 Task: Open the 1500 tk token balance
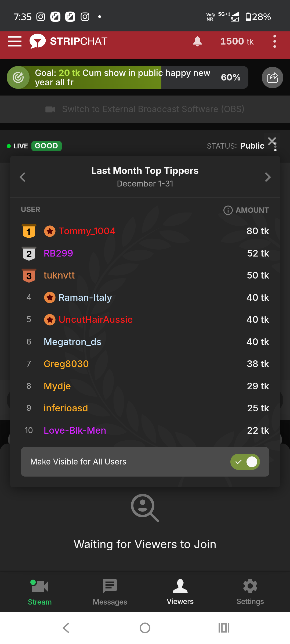coord(237,41)
